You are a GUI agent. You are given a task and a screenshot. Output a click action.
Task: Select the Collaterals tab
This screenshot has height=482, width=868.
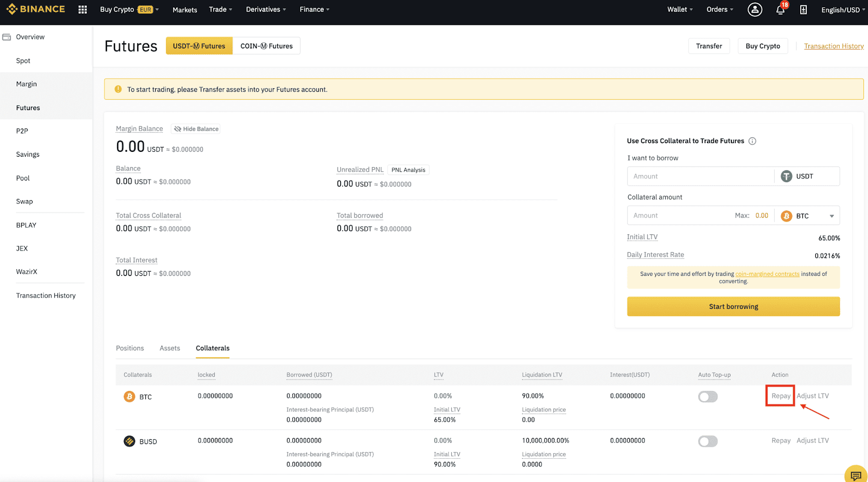(213, 348)
